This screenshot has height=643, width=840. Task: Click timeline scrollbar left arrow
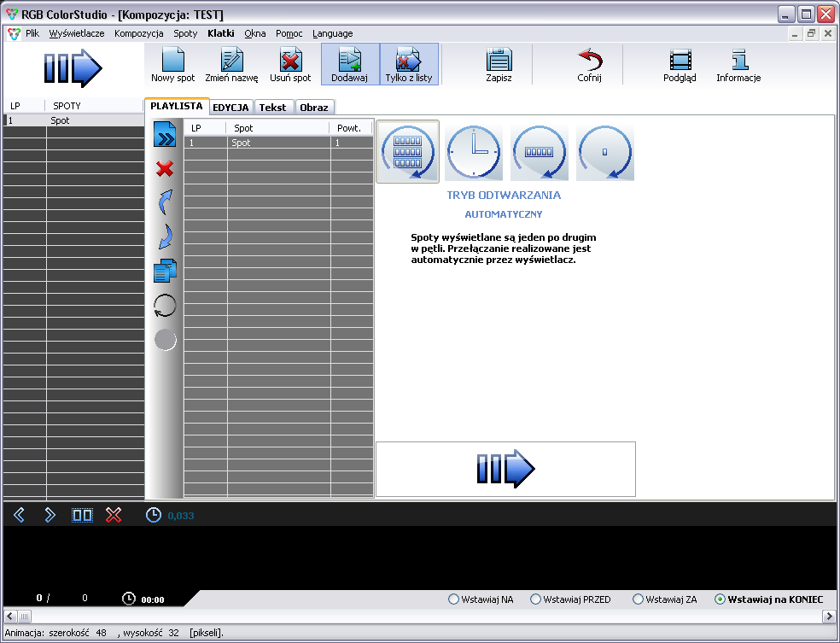point(10,617)
